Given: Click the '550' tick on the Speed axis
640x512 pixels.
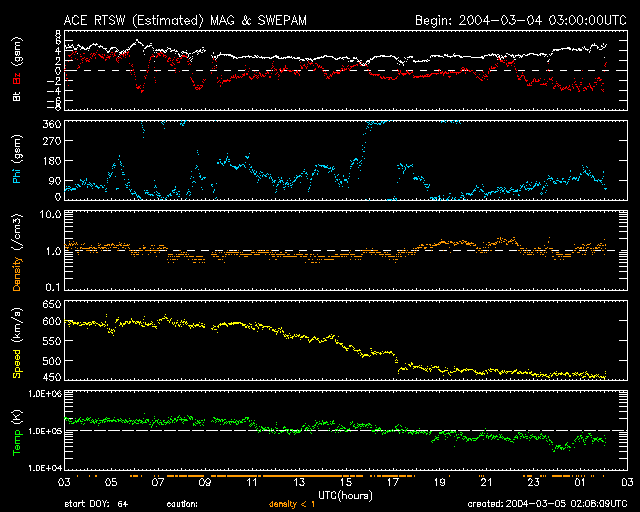Looking at the screenshot, I should point(52,341).
